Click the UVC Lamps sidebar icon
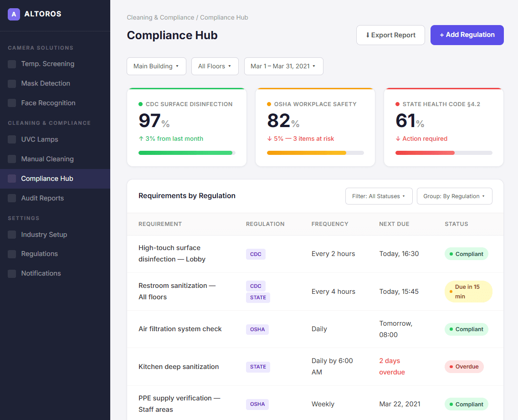Viewport: 518px width, 420px height. coord(12,139)
